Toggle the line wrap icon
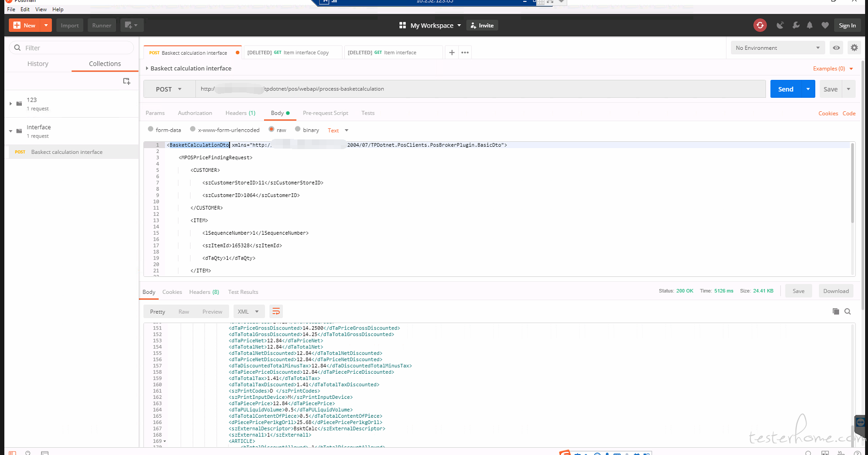This screenshot has height=455, width=868. [276, 311]
